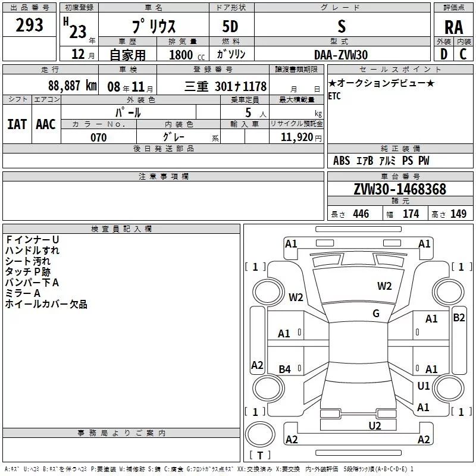Click the width value 174
Viewport: 476px width, 476px height.
[x=411, y=214]
